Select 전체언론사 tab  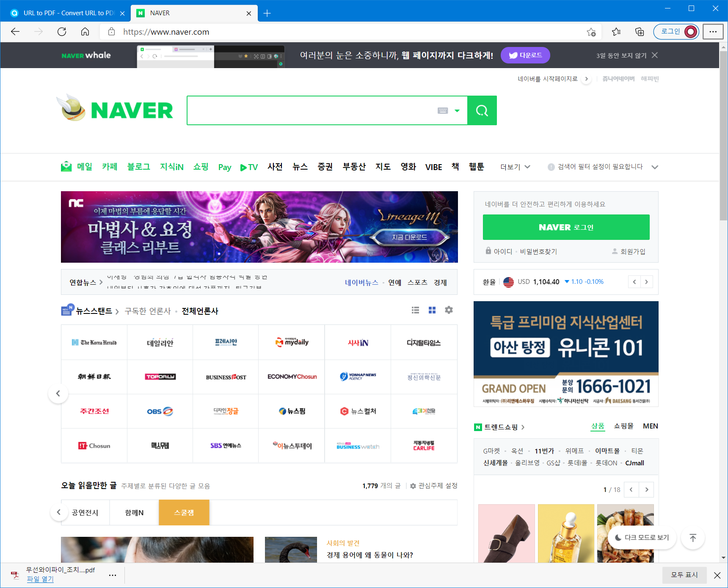[200, 311]
